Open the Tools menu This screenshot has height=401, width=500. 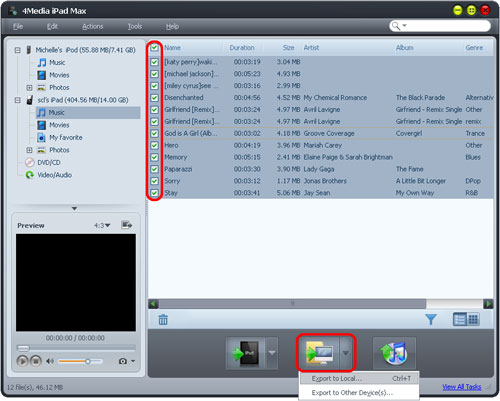[135, 26]
